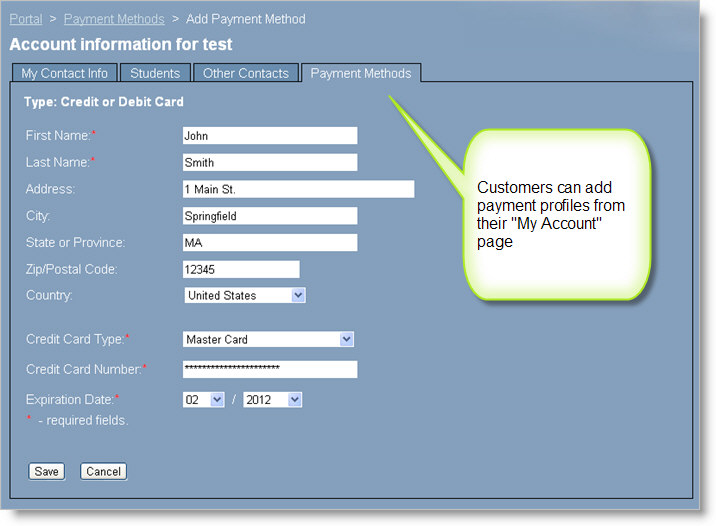Open the Students tab

pyautogui.click(x=155, y=73)
